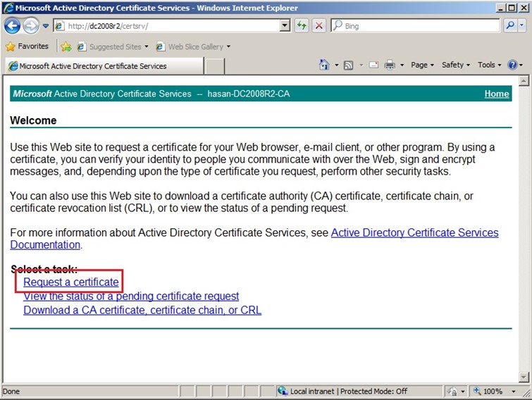The width and height of the screenshot is (532, 400).
Task: Open the Tools menu
Action: 489,65
